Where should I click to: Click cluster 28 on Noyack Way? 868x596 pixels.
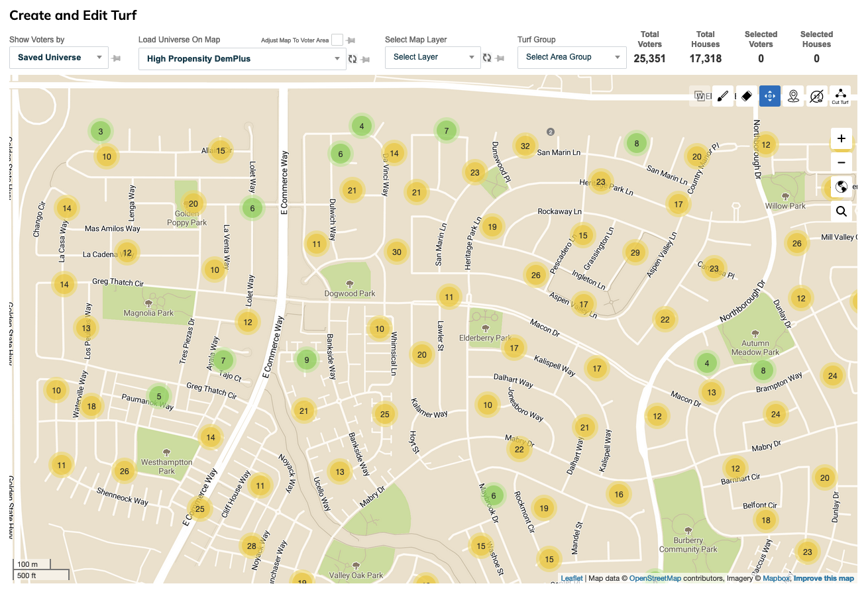click(x=251, y=547)
